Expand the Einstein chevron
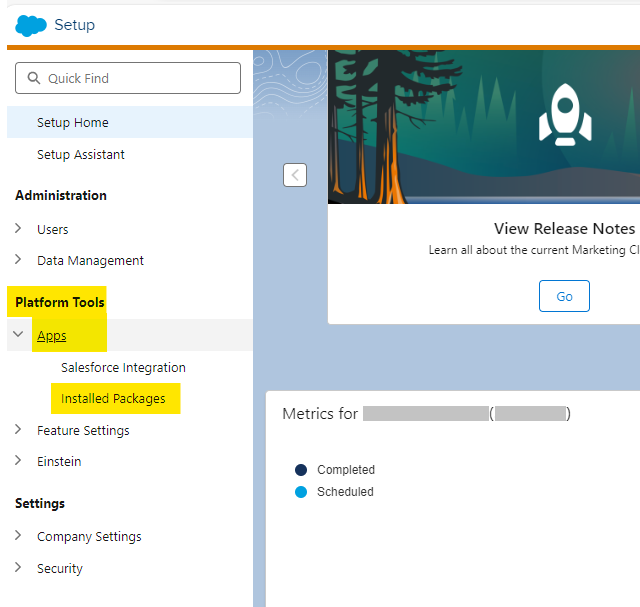Image resolution: width=640 pixels, height=607 pixels. [19, 461]
